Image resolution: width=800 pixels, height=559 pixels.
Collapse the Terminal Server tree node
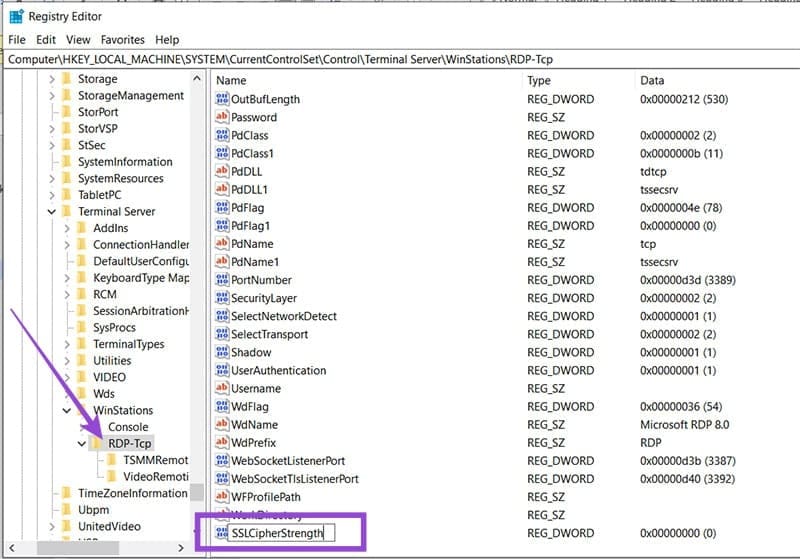coord(52,212)
